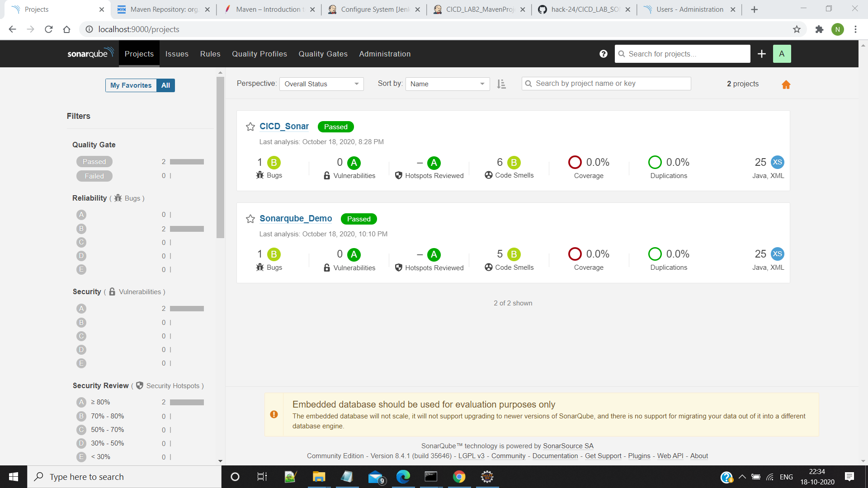Open Quality Profiles page
This screenshot has height=488, width=868.
point(259,54)
